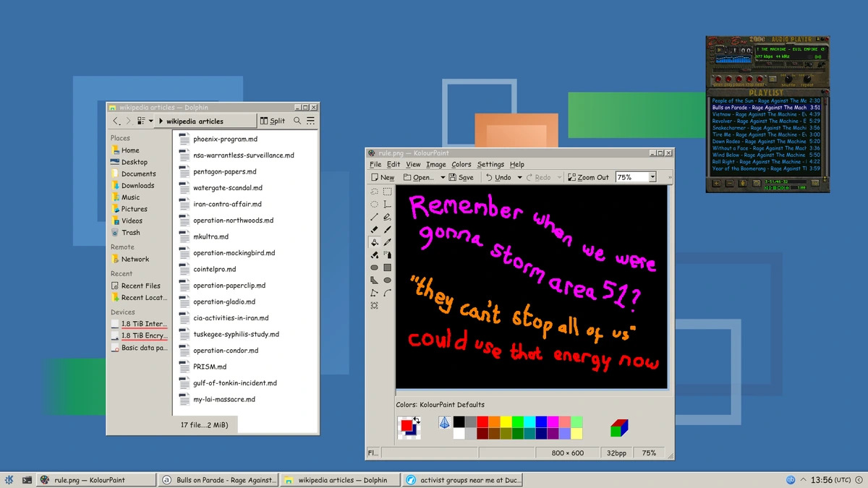Click the Save icon in KolourPaint's toolbar
868x488 pixels.
tap(461, 176)
